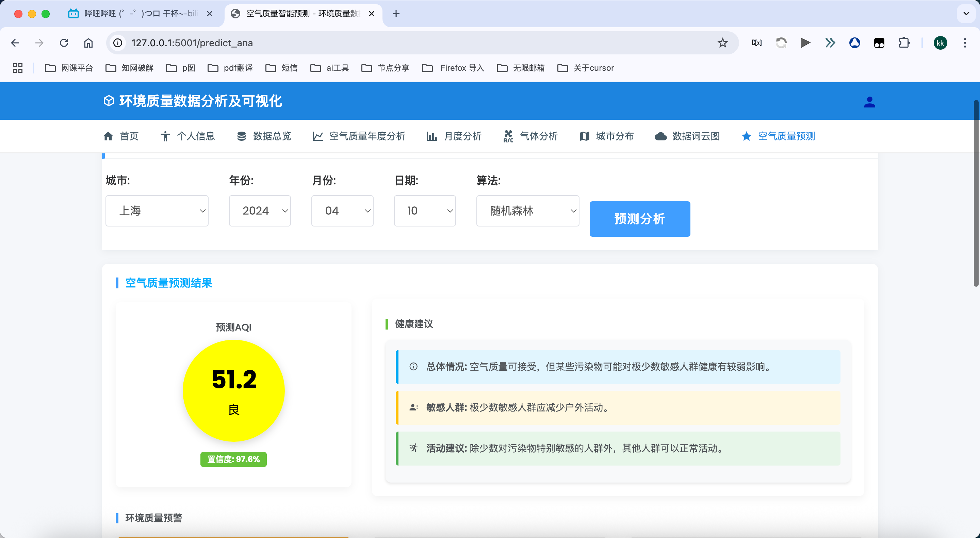Open the 城市 dropdown showing 上海
Viewport: 980px width, 538px height.
157,211
